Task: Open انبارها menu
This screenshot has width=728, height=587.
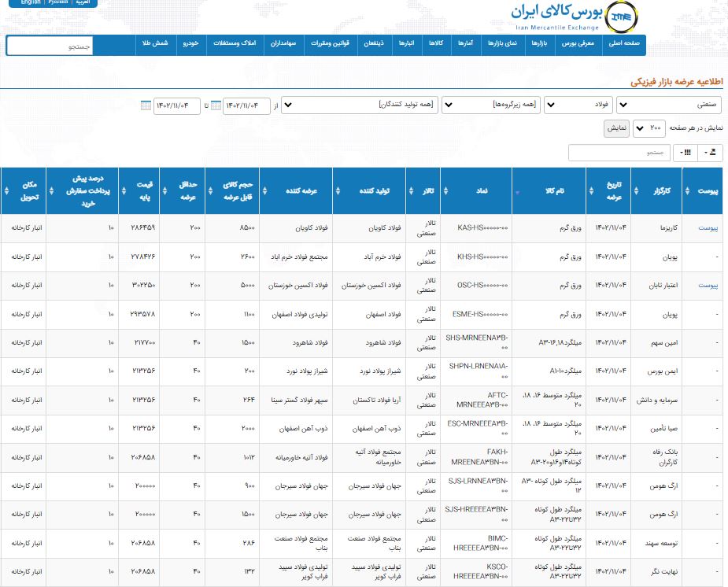Action: [407, 43]
